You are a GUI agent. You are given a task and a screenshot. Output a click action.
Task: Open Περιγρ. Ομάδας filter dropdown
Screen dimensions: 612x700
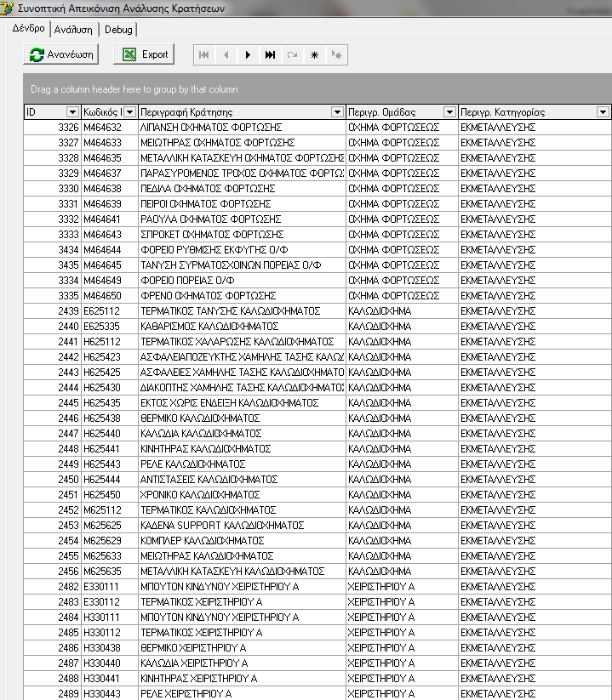coord(449,112)
